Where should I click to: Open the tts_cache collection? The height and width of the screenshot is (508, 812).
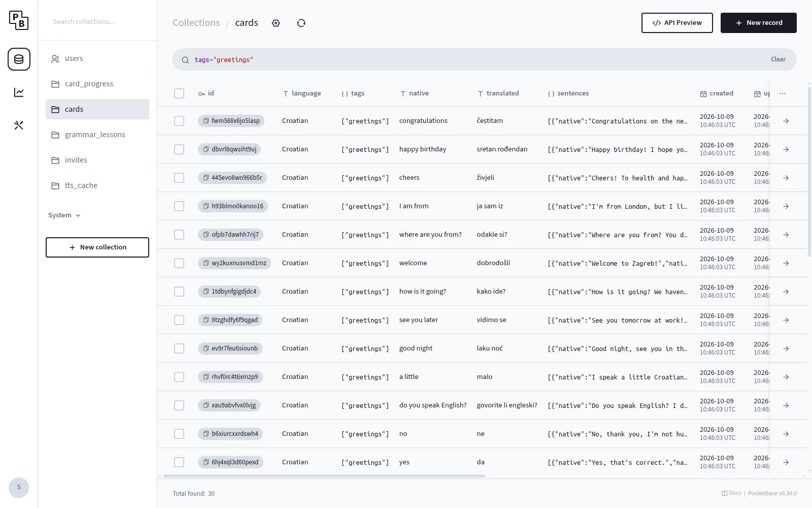pos(97,185)
